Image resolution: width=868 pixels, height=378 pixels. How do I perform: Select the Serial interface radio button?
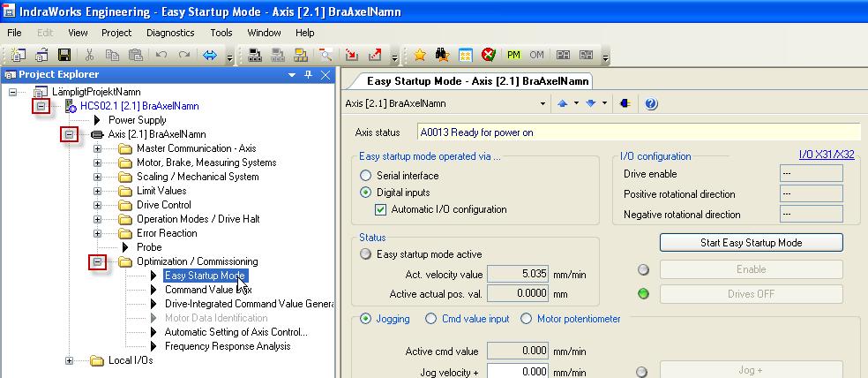point(365,176)
